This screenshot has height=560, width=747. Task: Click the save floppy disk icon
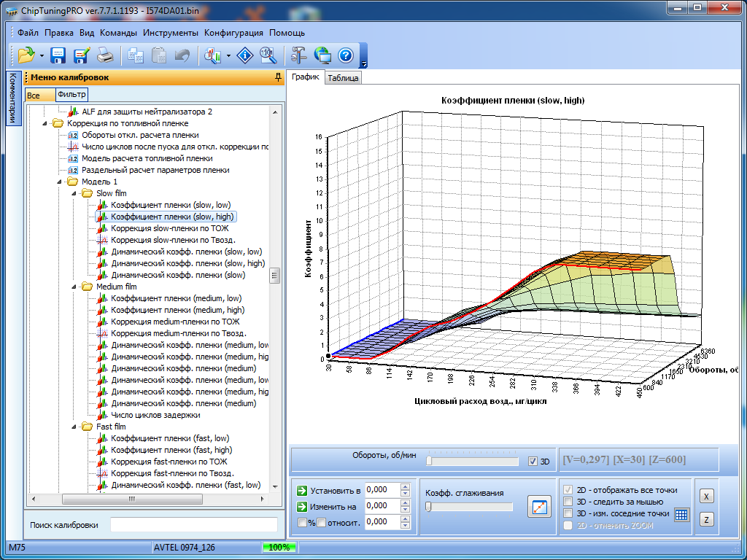(58, 55)
